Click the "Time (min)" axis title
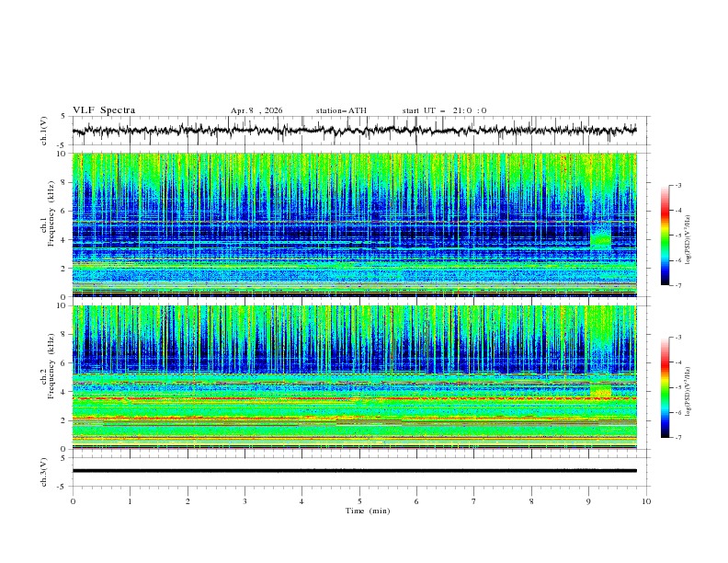728x563 pixels. coord(368,511)
